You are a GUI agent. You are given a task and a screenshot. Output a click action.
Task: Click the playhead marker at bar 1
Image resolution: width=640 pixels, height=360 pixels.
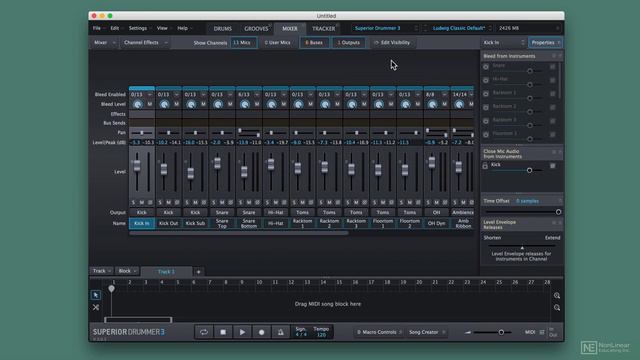[x=111, y=289]
